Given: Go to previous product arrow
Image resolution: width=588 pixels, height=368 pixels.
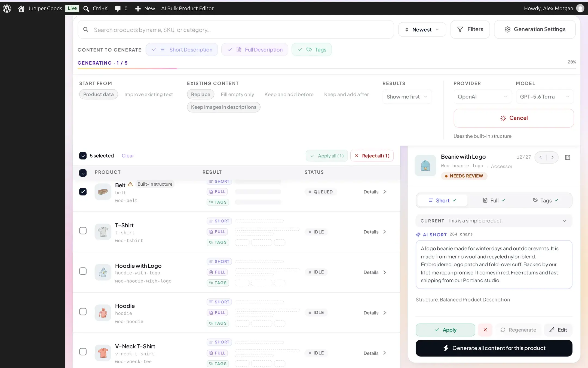Looking at the screenshot, I should [541, 157].
